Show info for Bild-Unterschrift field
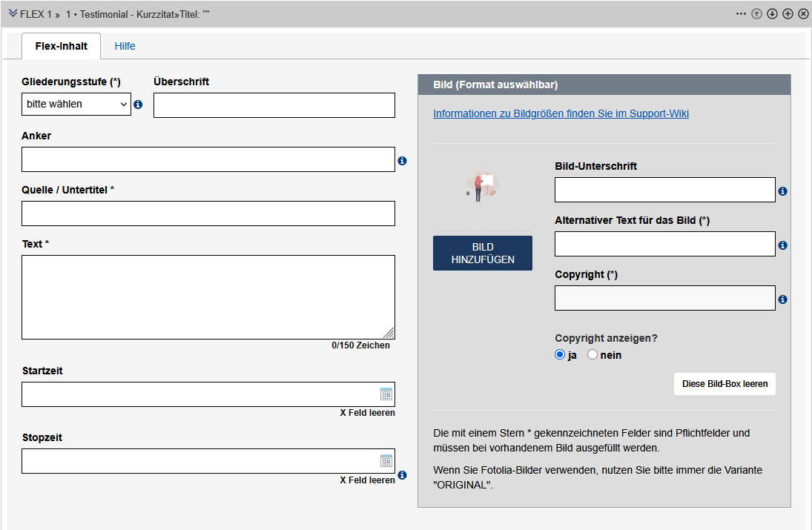This screenshot has width=812, height=530. pos(782,191)
